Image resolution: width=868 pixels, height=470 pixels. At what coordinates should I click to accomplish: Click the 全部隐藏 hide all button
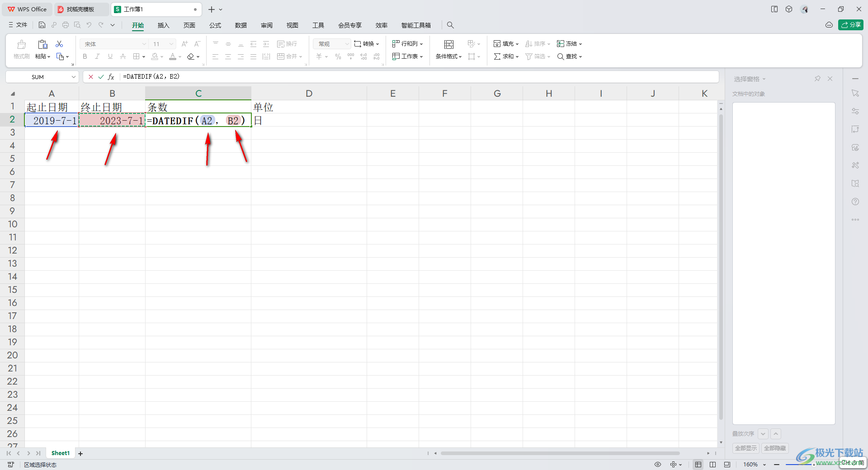click(x=775, y=448)
